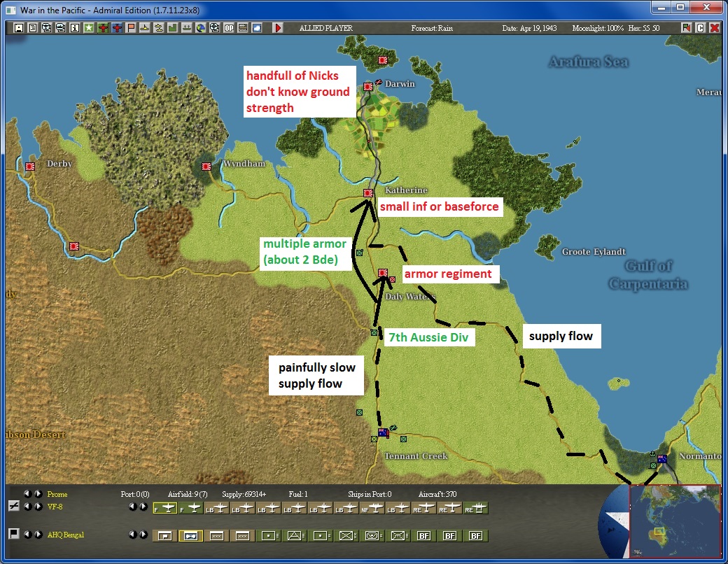
Task: Click the ALLIED PLAYER label
Action: click(326, 28)
